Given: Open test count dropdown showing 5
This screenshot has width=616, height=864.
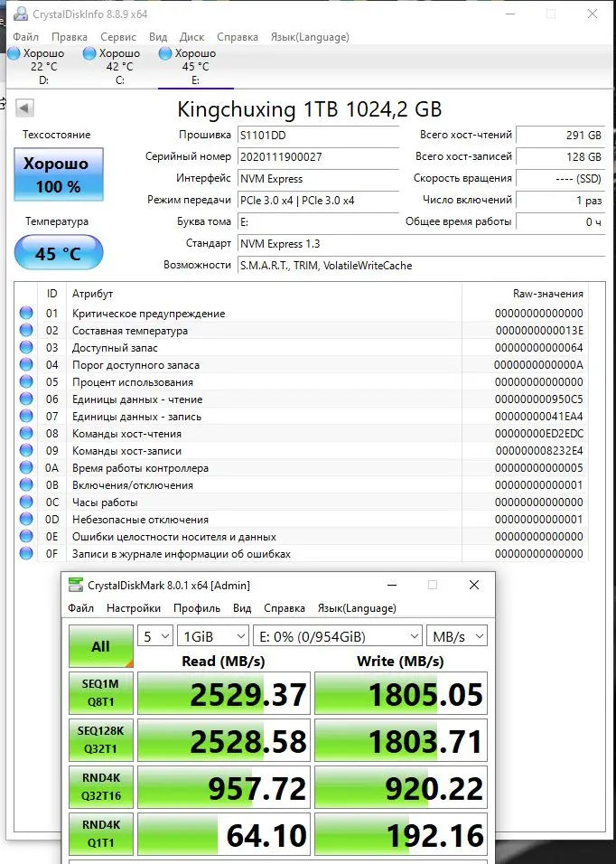Looking at the screenshot, I should tap(155, 636).
